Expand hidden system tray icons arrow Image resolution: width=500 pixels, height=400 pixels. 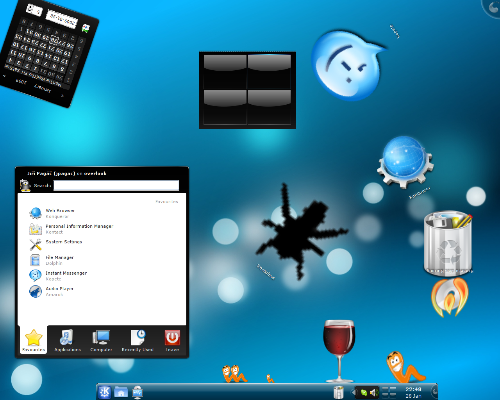[x=352, y=392]
